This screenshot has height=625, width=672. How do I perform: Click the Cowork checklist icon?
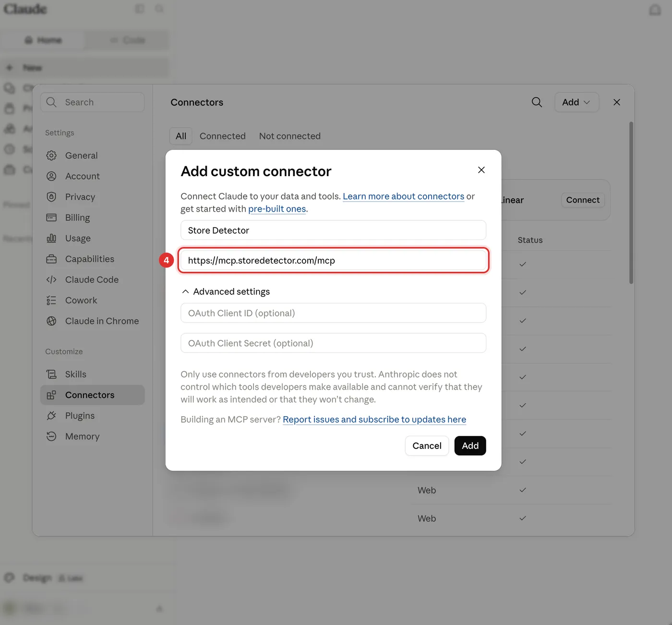[51, 300]
